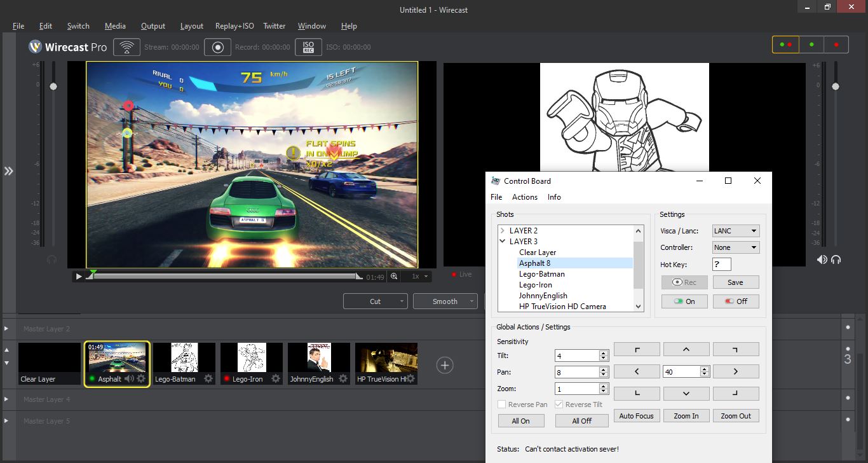Collapse LAYER 3 in Shots tree
Screen dimensions: 868x463
pyautogui.click(x=502, y=241)
